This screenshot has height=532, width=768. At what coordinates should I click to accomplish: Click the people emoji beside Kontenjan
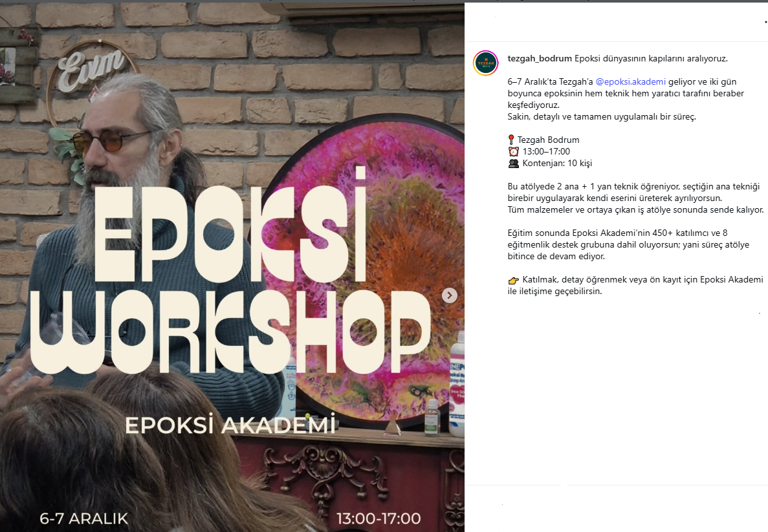coord(513,164)
